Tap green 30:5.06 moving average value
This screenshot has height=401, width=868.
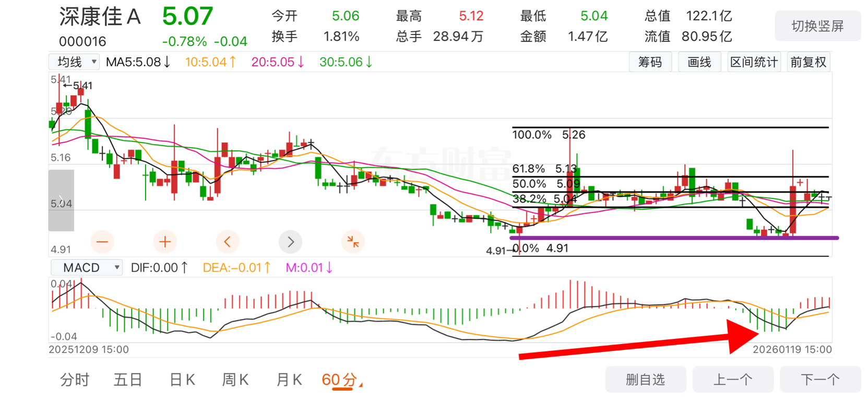point(346,62)
